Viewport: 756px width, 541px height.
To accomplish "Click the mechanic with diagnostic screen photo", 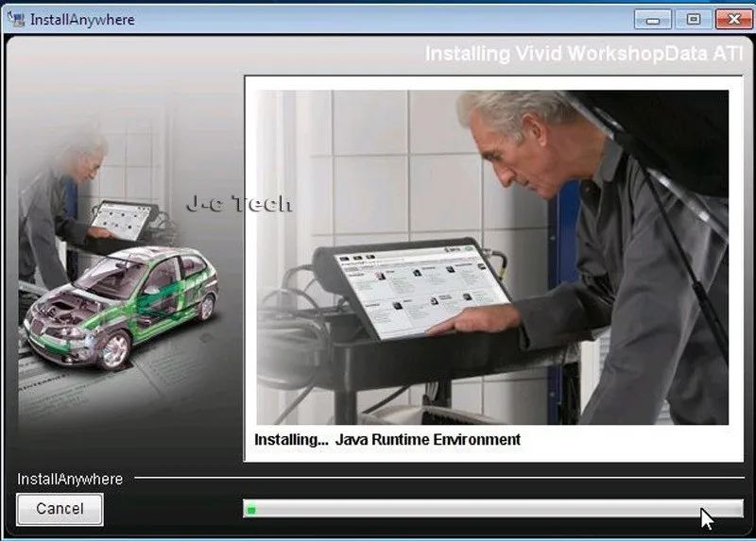I will coord(492,257).
